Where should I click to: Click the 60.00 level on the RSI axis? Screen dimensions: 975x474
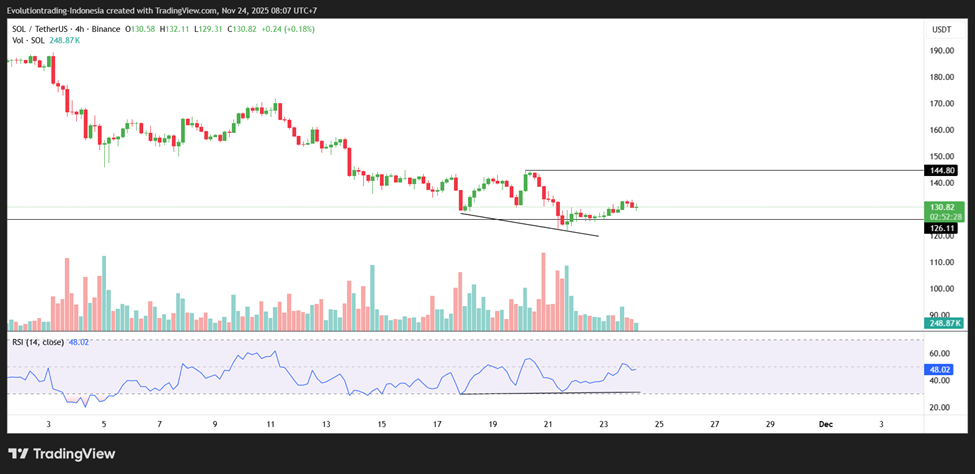click(x=938, y=354)
